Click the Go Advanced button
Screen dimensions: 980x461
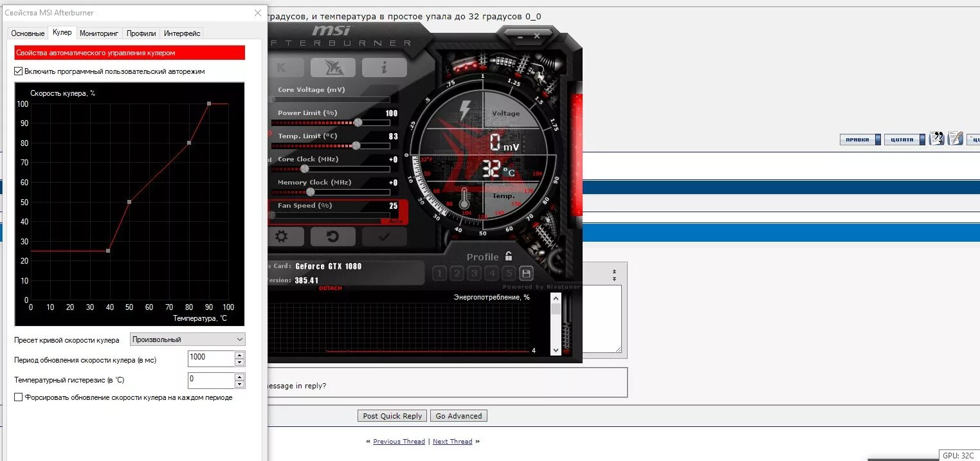point(458,416)
